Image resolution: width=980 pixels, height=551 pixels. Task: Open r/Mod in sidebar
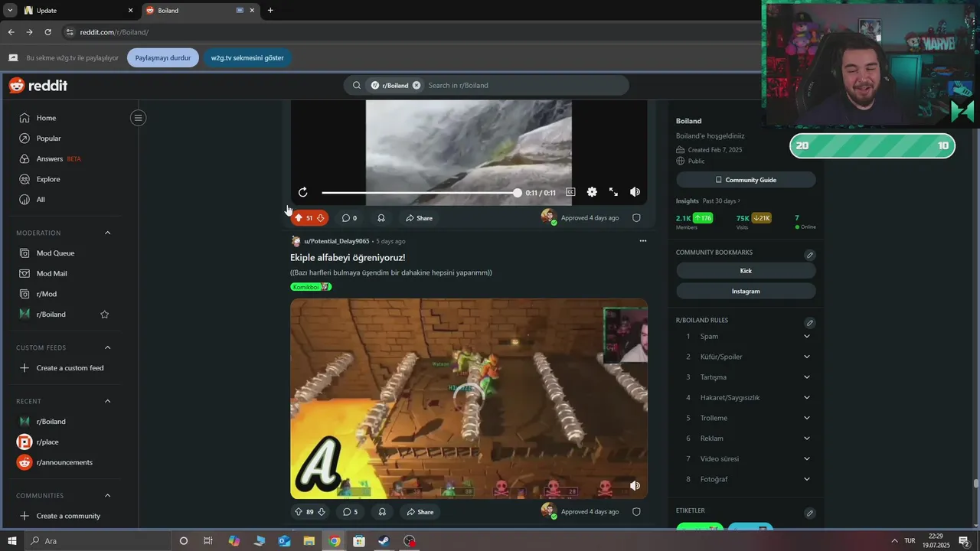pos(46,294)
